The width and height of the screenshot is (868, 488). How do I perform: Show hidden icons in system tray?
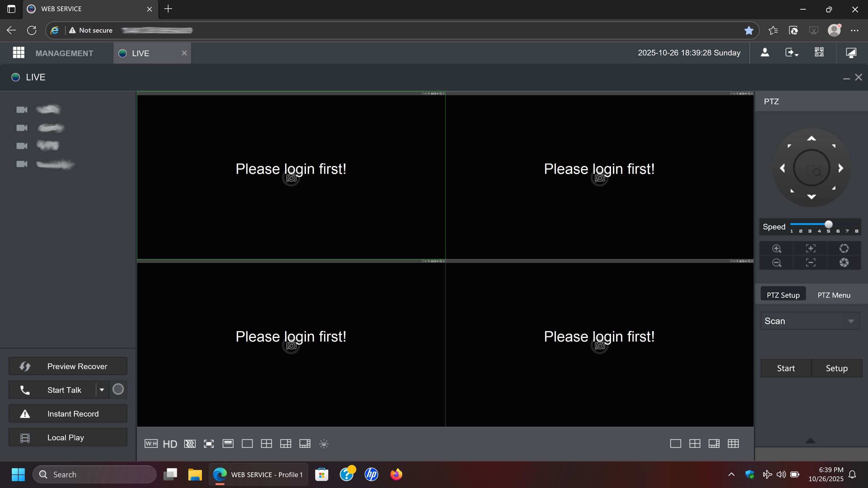point(731,474)
